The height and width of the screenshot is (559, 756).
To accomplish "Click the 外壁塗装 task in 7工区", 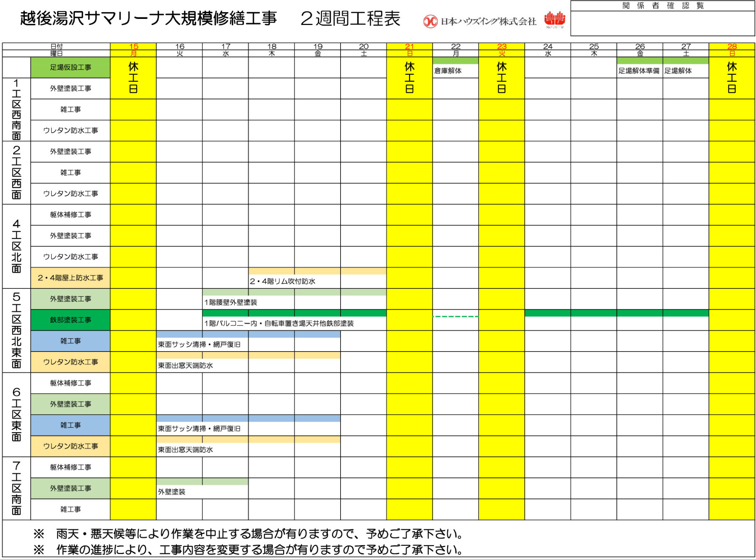I will [x=172, y=492].
